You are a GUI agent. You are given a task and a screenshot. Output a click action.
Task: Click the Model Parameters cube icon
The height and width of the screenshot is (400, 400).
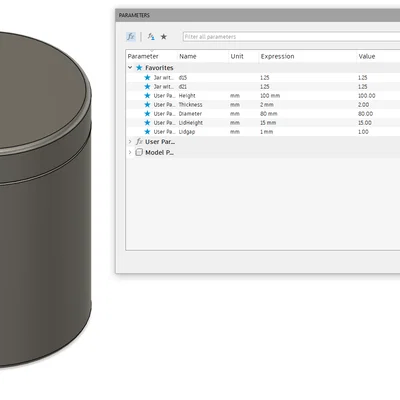pos(139,152)
